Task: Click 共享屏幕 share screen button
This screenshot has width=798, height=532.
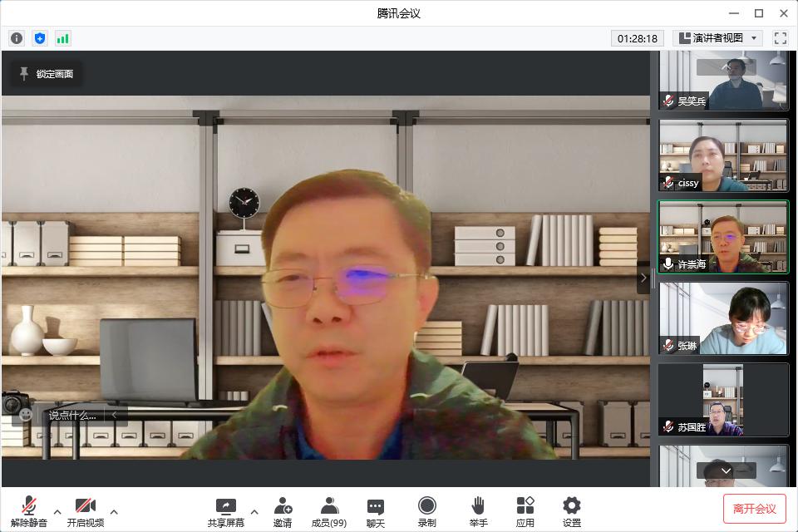Action: 226,511
